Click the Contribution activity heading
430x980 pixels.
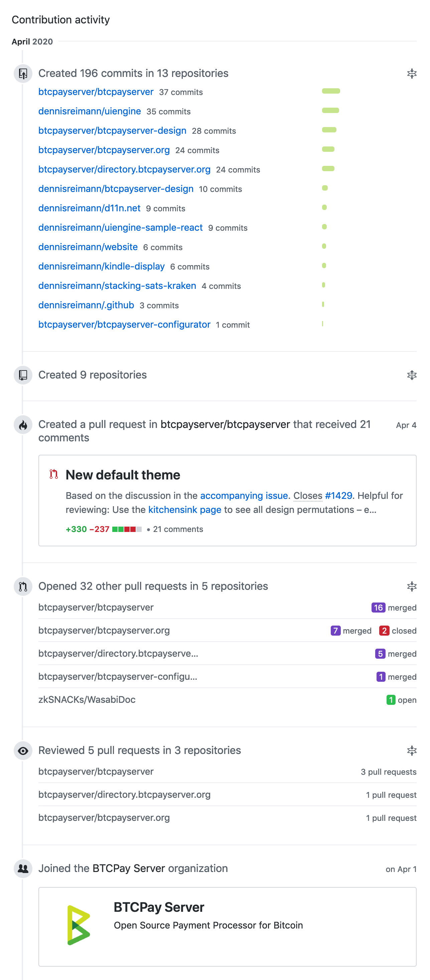coord(60,19)
